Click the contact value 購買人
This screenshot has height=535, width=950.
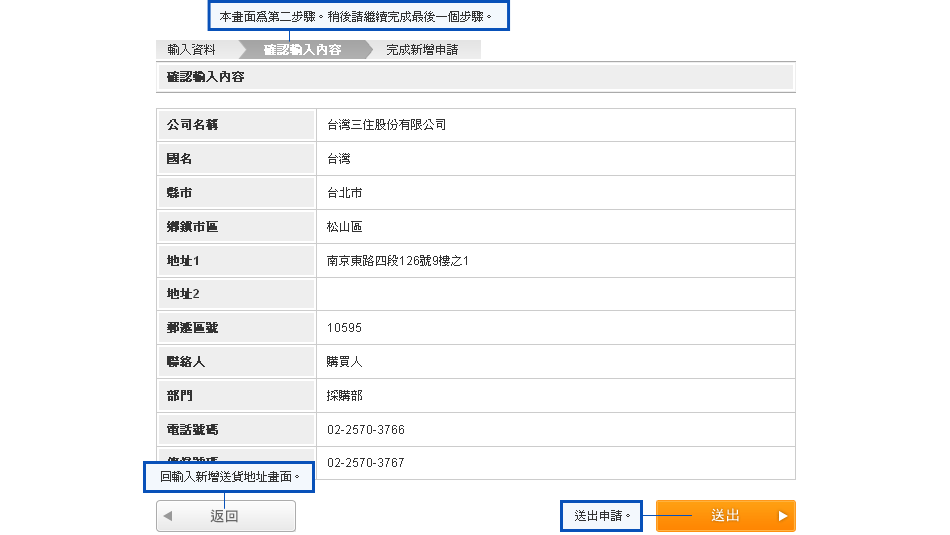click(x=345, y=362)
